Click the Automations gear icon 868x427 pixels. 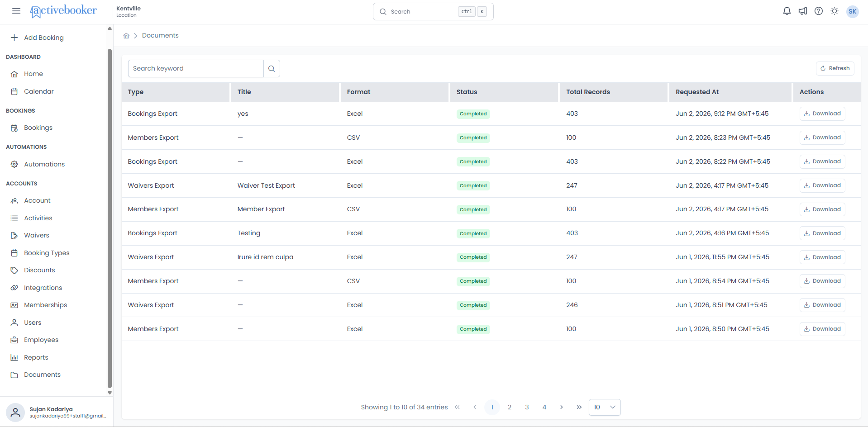(14, 164)
